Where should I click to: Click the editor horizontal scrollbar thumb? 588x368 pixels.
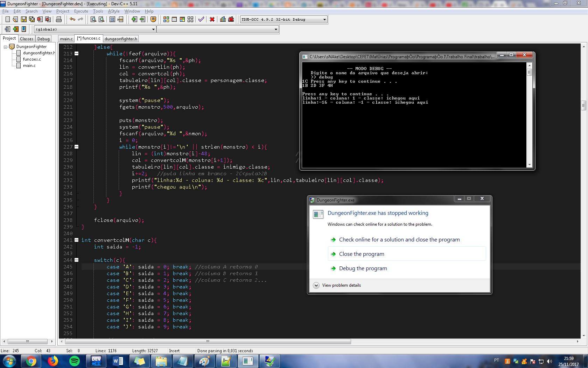point(208,341)
